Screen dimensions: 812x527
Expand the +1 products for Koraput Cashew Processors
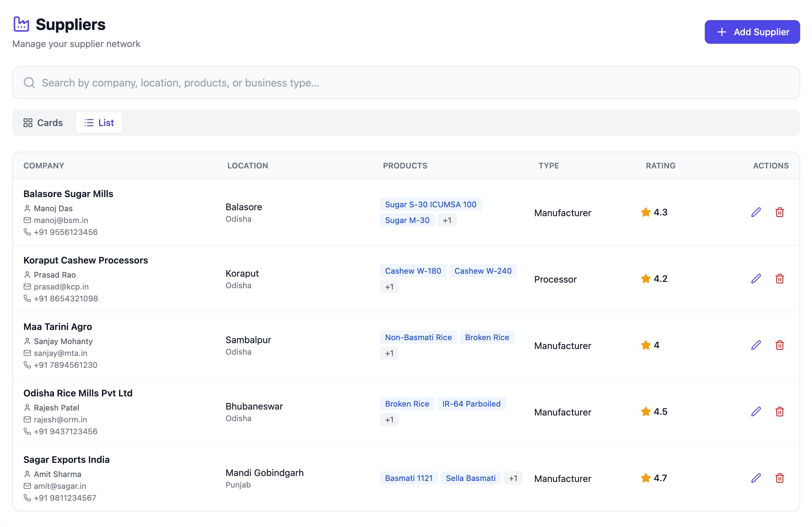pos(389,287)
